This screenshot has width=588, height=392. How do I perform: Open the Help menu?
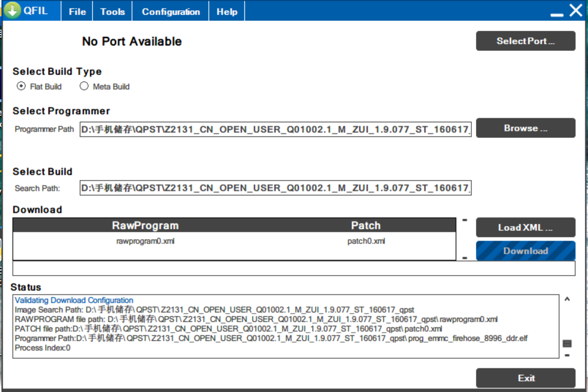click(227, 12)
